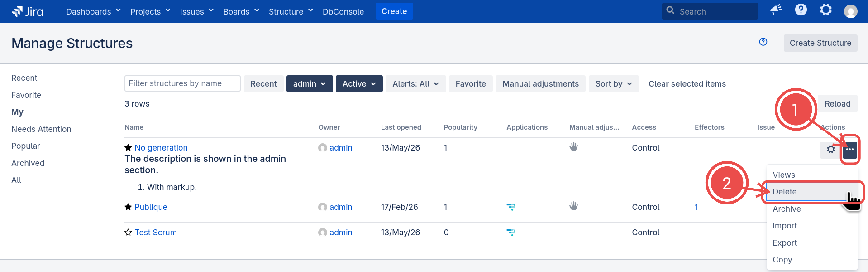Click Clear selected items
The width and height of the screenshot is (868, 272).
click(687, 84)
